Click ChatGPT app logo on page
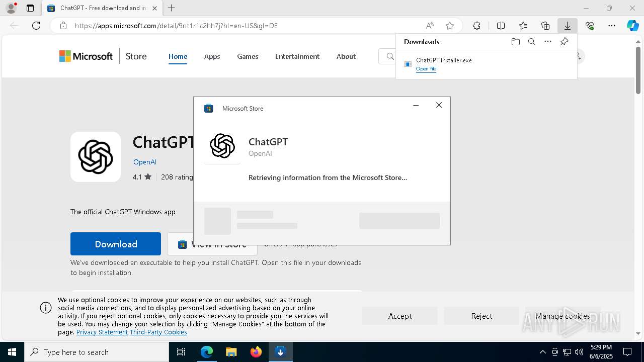644x362 pixels. [x=96, y=157]
